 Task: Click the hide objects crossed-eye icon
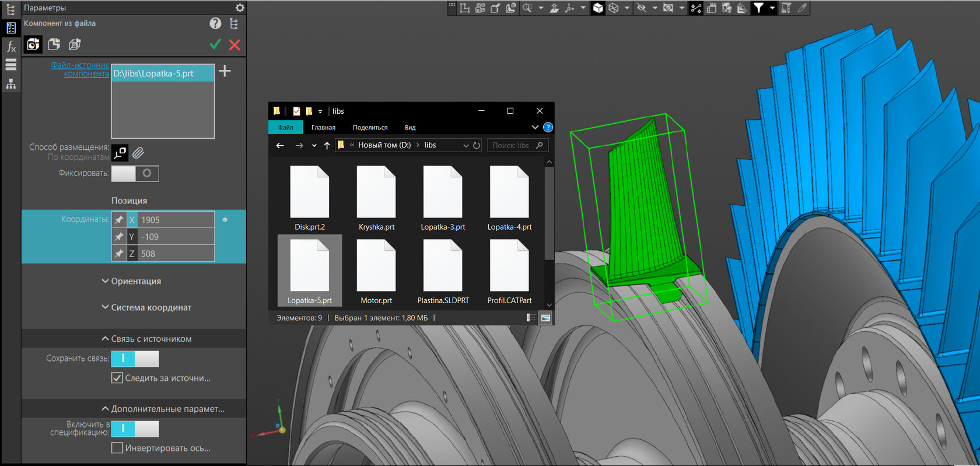[641, 8]
